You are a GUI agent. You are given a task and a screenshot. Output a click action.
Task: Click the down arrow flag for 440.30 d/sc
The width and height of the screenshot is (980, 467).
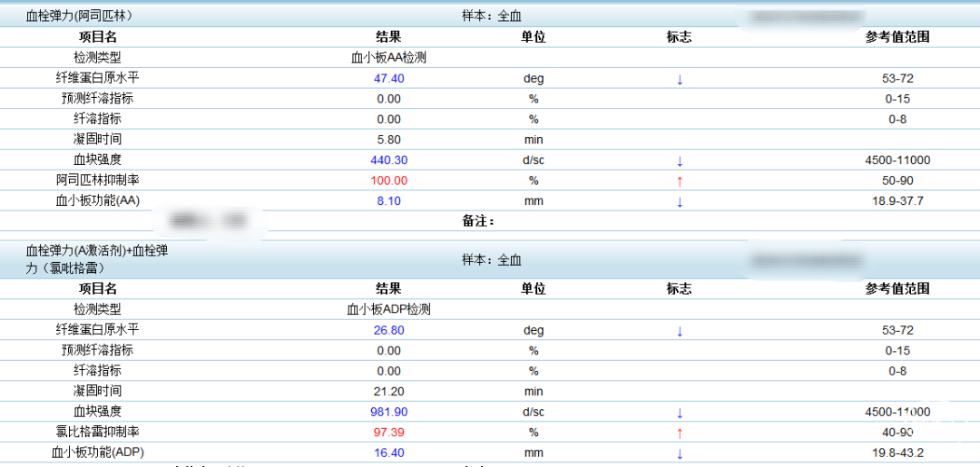tap(680, 161)
